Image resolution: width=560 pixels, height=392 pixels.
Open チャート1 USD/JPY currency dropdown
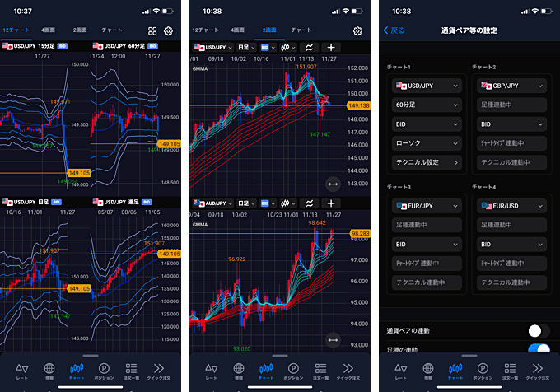pos(427,86)
